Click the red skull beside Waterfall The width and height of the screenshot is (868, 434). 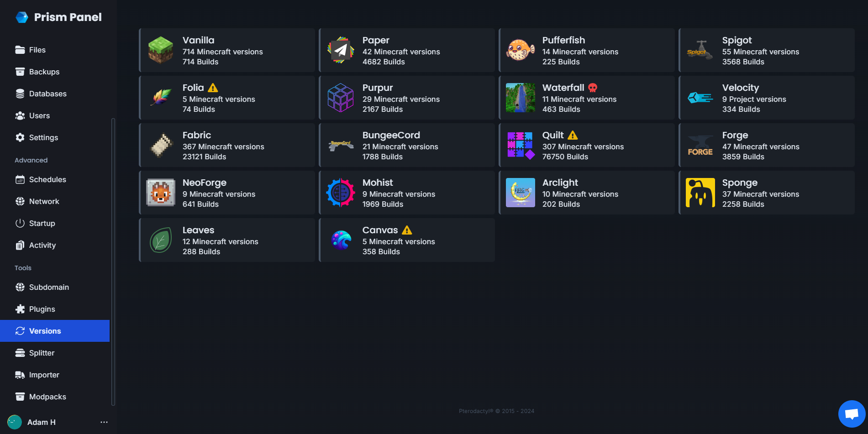click(593, 88)
